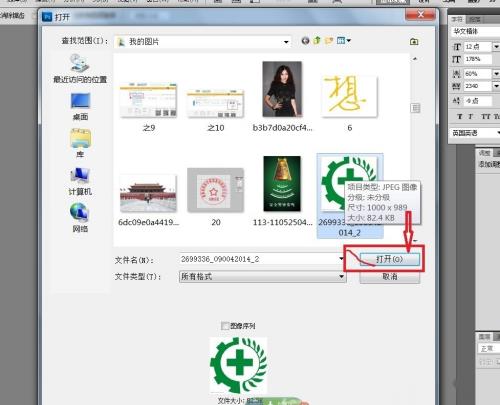
Task: Open the font family dropdown 华文楷体
Action: (476, 32)
